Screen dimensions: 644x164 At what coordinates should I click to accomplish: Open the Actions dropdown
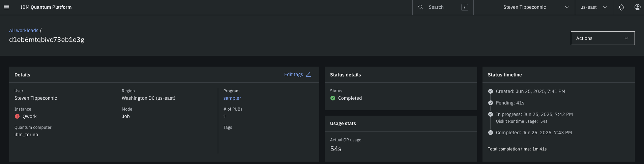coord(603,38)
